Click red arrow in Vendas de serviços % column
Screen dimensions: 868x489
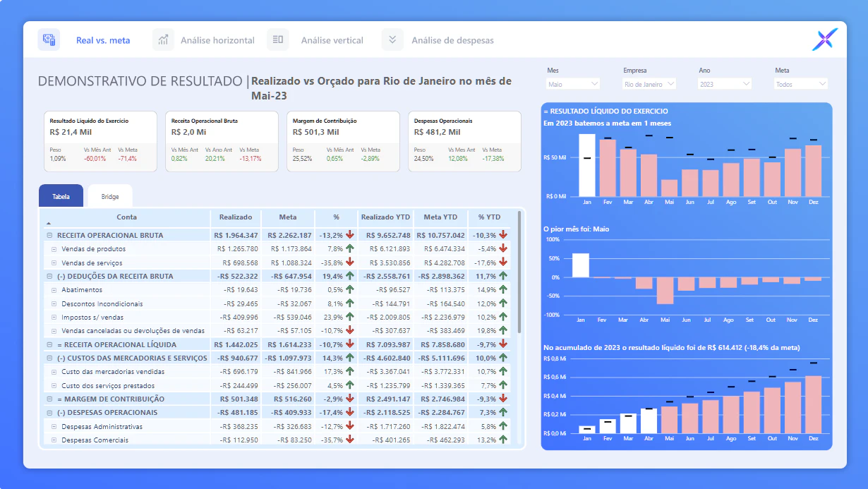point(349,262)
